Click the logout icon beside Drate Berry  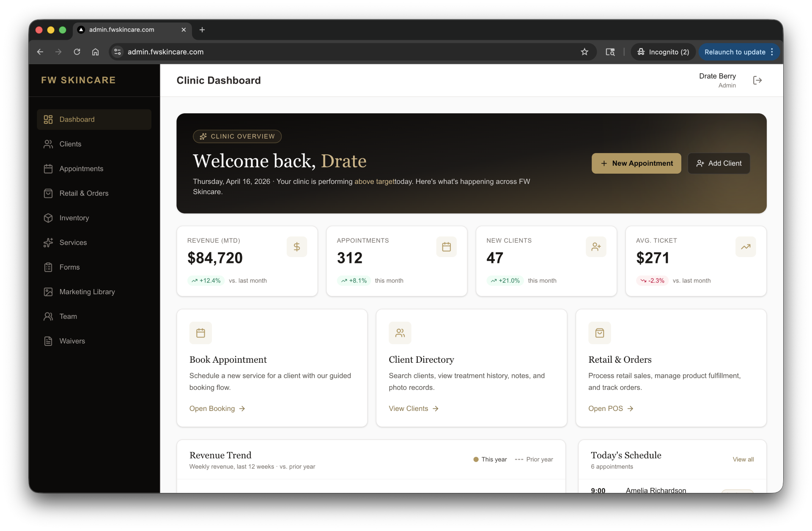click(757, 80)
